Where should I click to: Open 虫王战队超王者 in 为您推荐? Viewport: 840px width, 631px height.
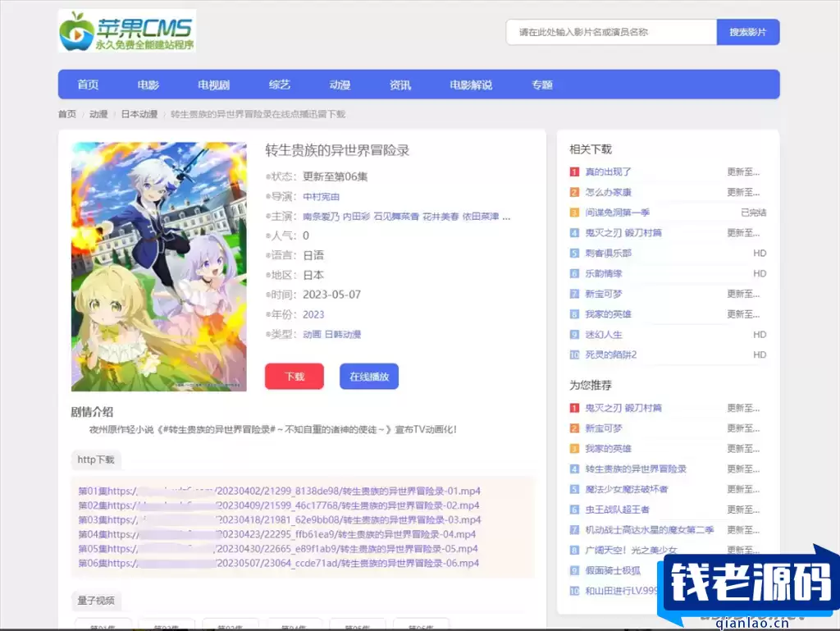click(617, 510)
